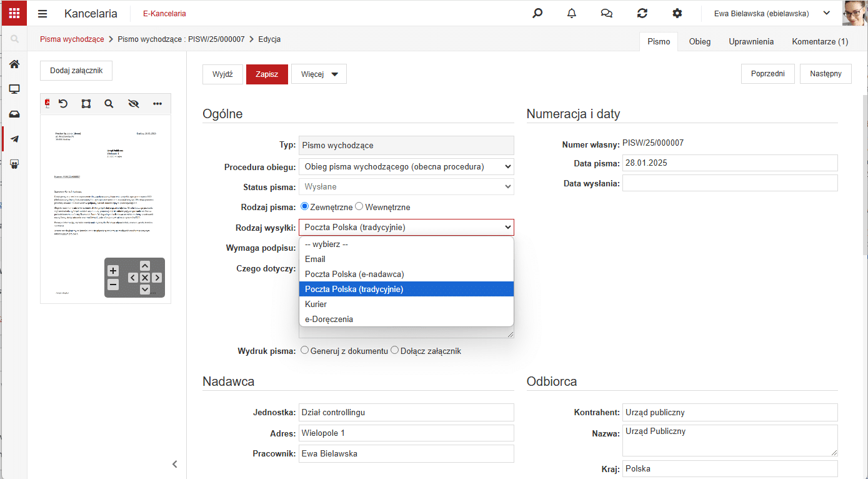Choose the Dołącz załącznik radio
868x479 pixels.
pyautogui.click(x=394, y=351)
